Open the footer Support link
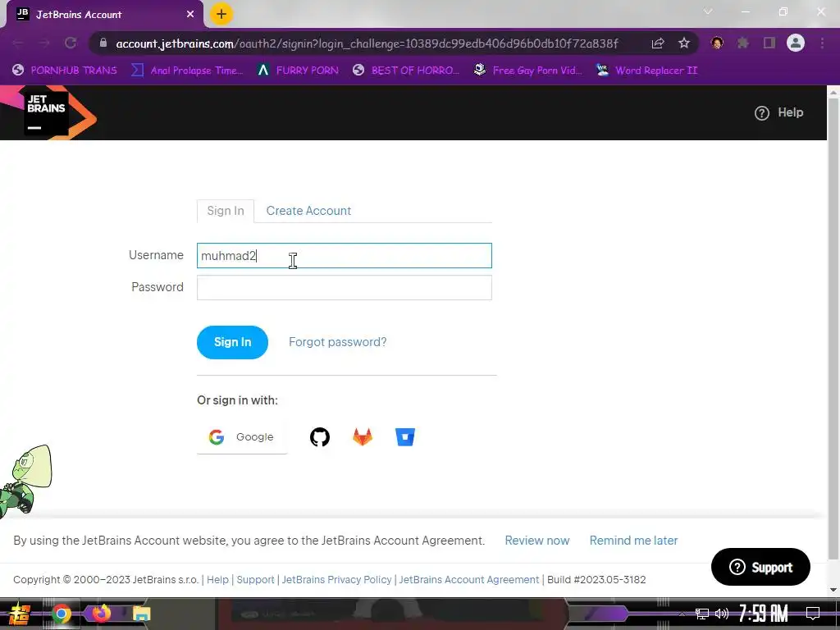This screenshot has height=630, width=840. click(x=256, y=580)
